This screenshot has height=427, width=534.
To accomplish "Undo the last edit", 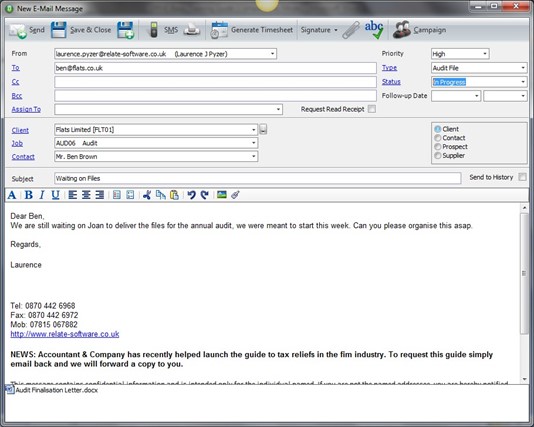I will (191, 195).
